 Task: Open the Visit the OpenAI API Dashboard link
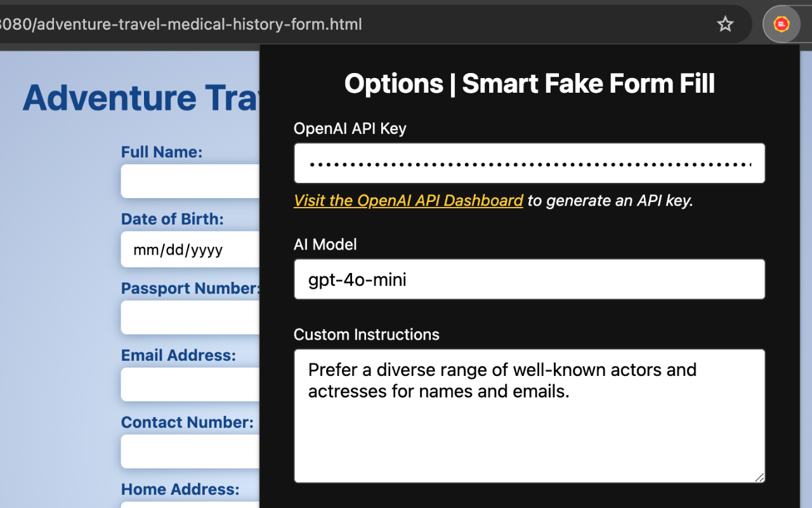click(x=408, y=200)
